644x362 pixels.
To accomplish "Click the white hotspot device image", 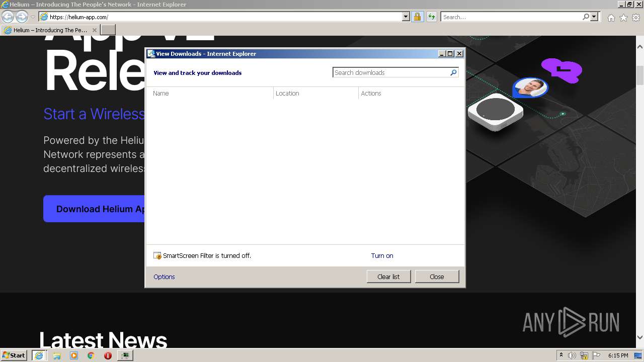I will (x=496, y=112).
